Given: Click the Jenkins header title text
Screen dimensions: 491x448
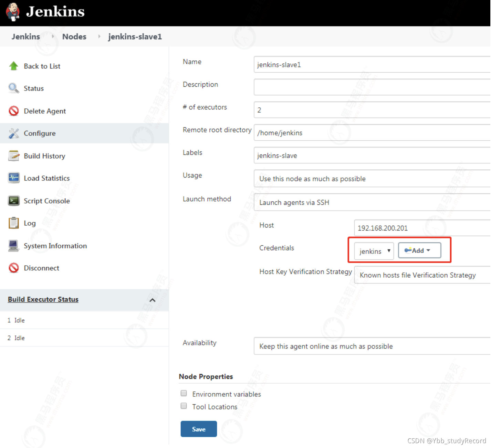Looking at the screenshot, I should tap(55, 11).
